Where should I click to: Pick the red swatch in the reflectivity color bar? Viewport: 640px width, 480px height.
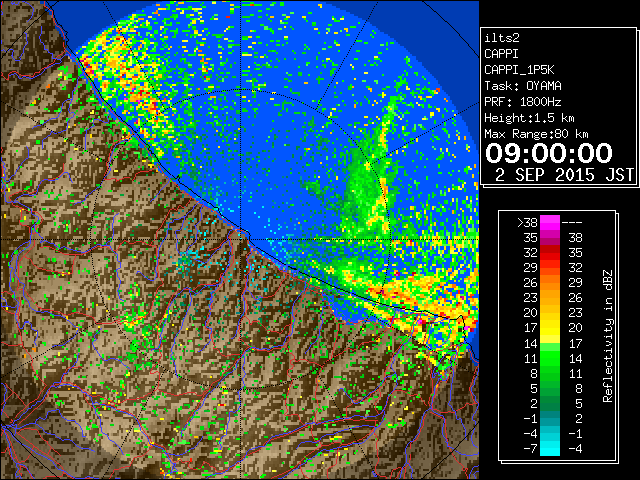[x=550, y=253]
